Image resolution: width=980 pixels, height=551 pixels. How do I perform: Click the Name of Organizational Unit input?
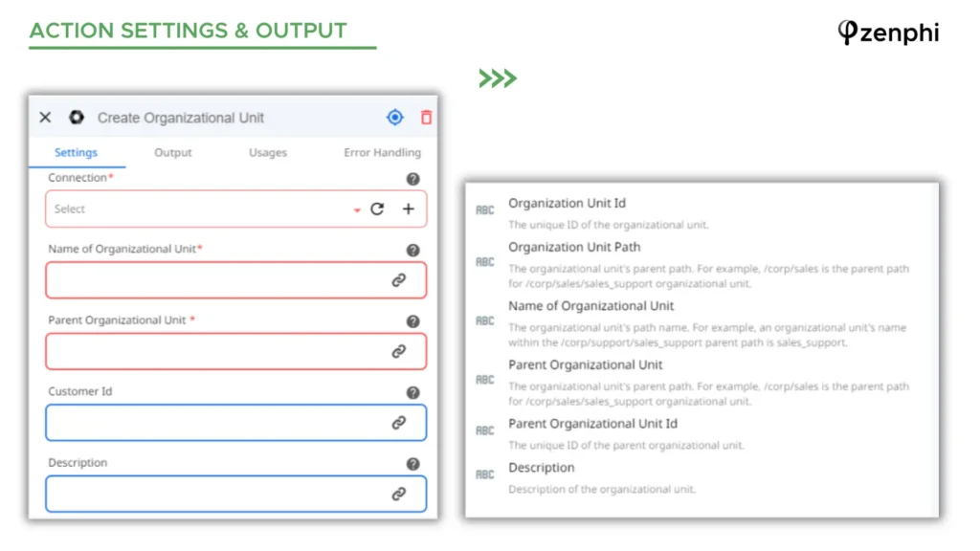[235, 280]
